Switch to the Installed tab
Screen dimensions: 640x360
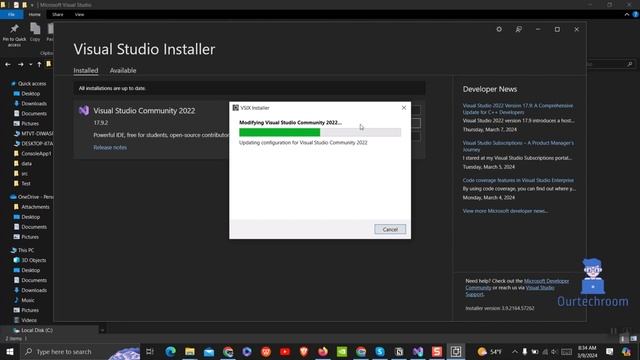(x=86, y=70)
